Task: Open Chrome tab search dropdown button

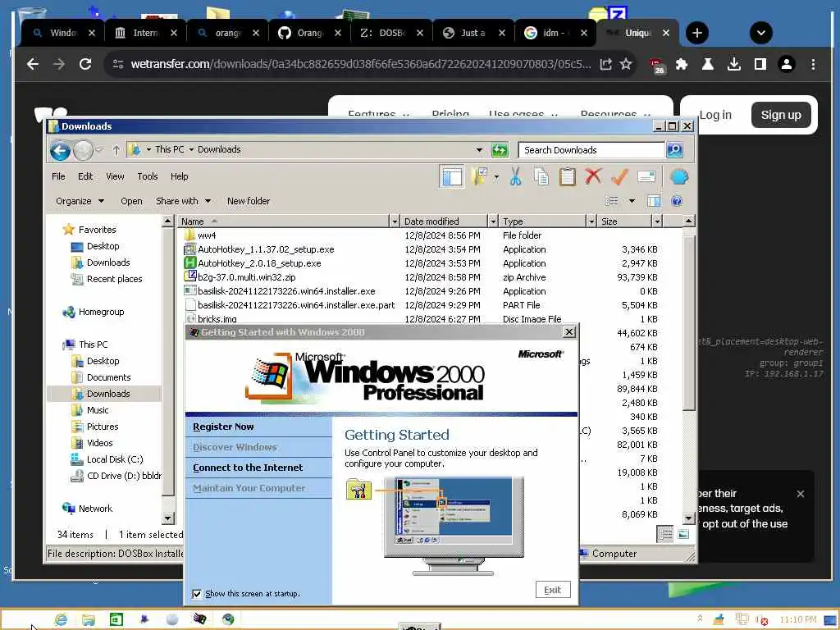Action: [x=760, y=33]
